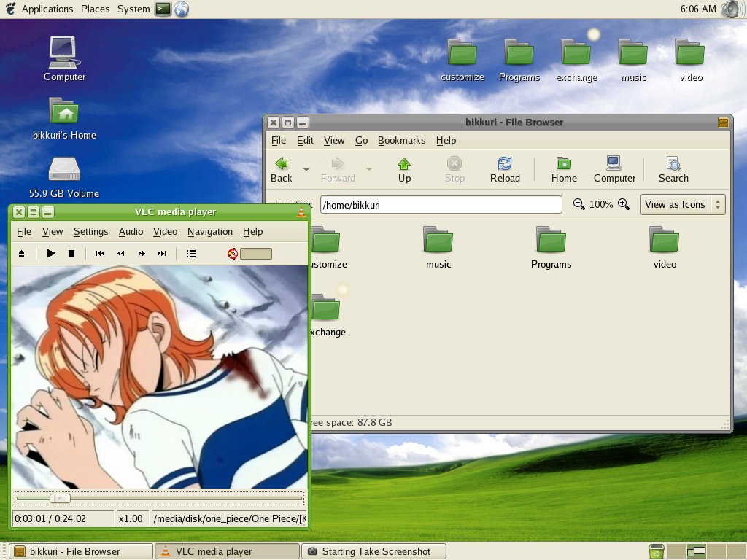
Task: Open the System panel menu
Action: coord(133,9)
